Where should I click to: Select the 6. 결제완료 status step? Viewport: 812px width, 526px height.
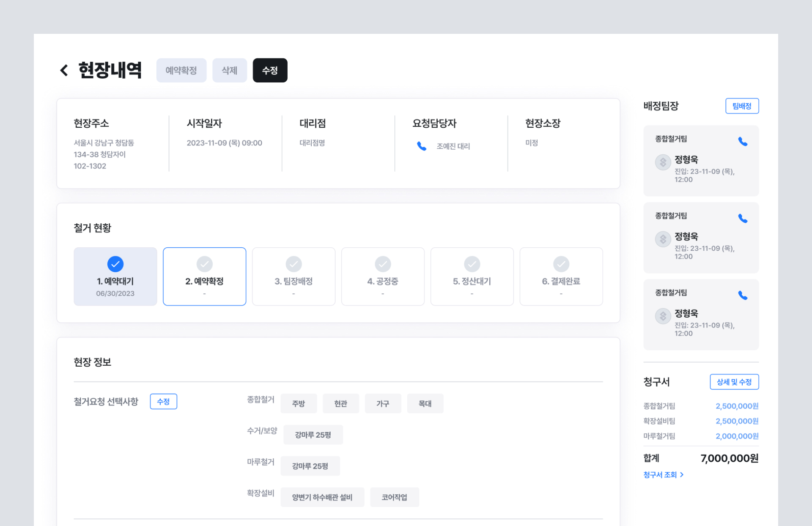click(x=561, y=277)
